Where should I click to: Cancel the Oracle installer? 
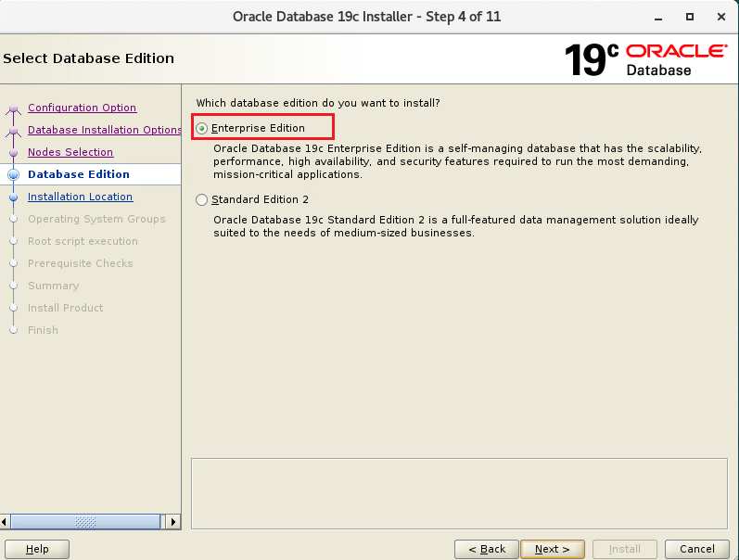click(691, 549)
